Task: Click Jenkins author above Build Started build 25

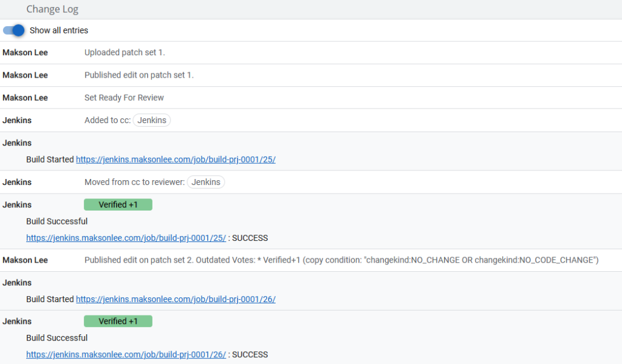Action: point(17,143)
